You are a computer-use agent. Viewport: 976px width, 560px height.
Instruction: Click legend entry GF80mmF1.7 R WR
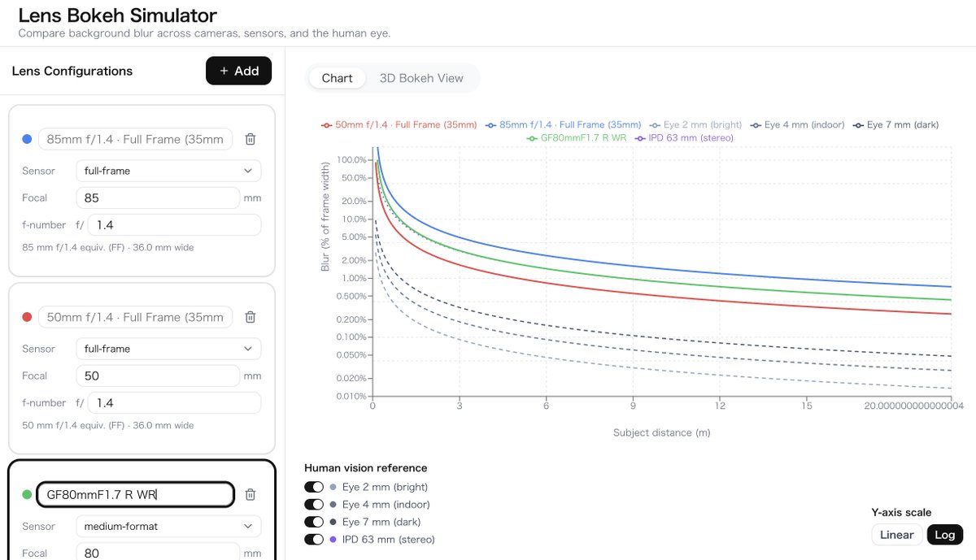click(x=577, y=138)
